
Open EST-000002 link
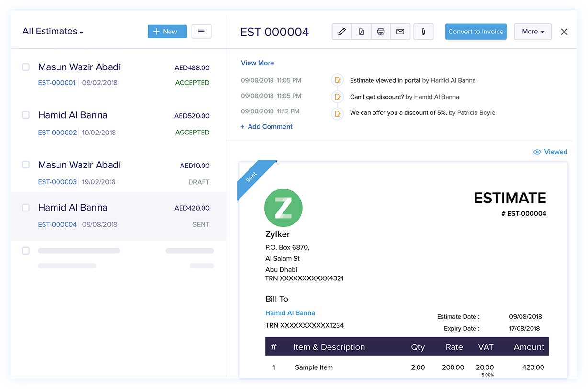tap(57, 133)
